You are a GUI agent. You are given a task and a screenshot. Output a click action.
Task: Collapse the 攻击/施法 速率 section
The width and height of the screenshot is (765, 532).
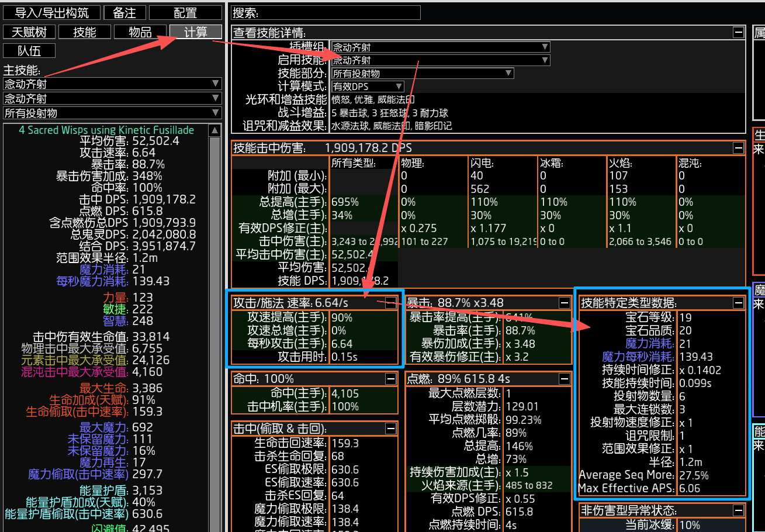coord(390,302)
